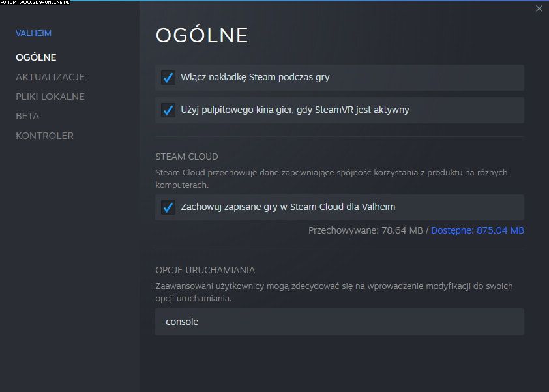Open the PLIKI LOKALNE section
Image resolution: width=549 pixels, height=392 pixels.
50,97
